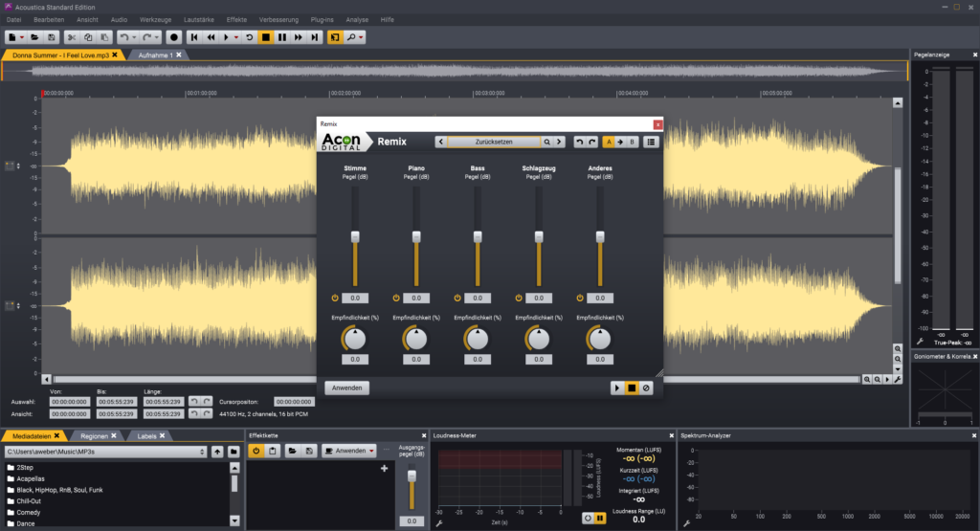
Task: Toggle loop playback in the main toolbar
Action: coord(250,37)
